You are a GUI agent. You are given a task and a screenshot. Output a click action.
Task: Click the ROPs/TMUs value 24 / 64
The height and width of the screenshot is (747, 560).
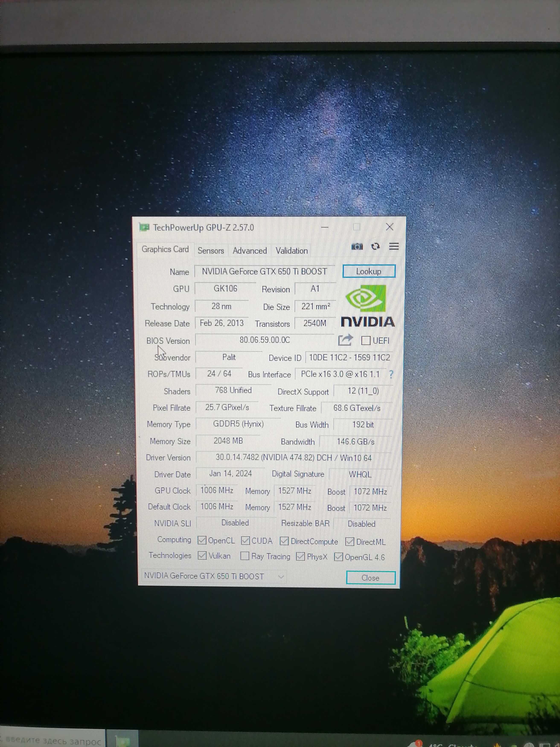[x=219, y=374]
